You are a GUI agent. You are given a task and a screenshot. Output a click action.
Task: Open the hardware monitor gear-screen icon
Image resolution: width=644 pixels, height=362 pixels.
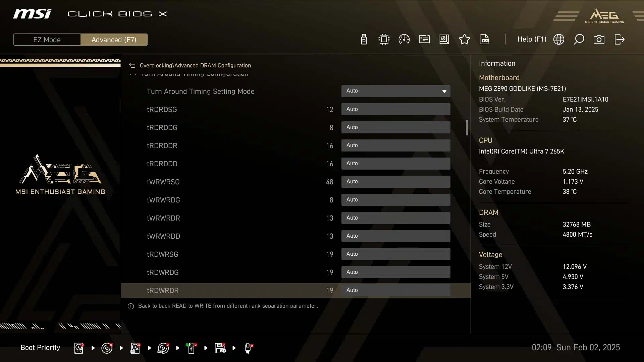444,40
